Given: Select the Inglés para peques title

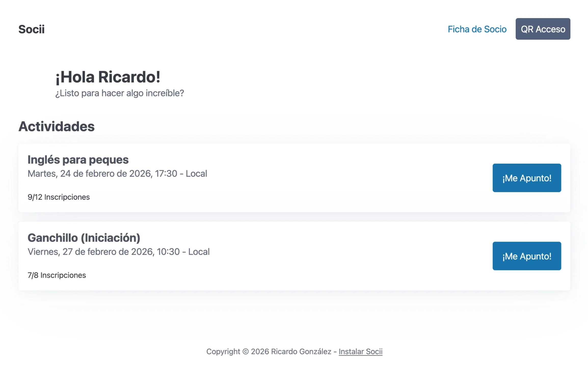Looking at the screenshot, I should pos(78,160).
